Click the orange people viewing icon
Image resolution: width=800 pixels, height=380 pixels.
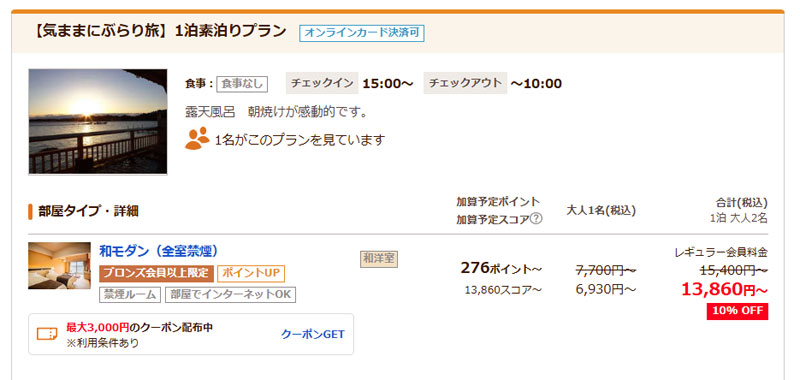point(197,138)
